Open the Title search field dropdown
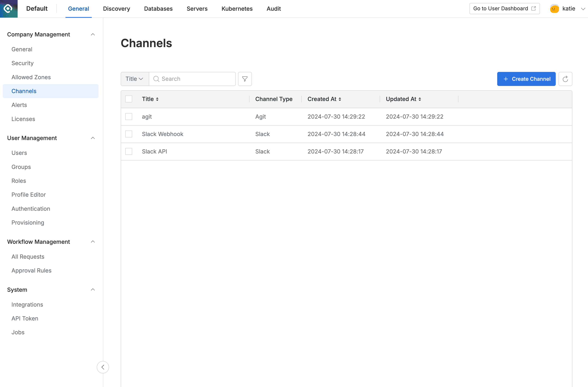The width and height of the screenshot is (588, 387). pos(134,79)
